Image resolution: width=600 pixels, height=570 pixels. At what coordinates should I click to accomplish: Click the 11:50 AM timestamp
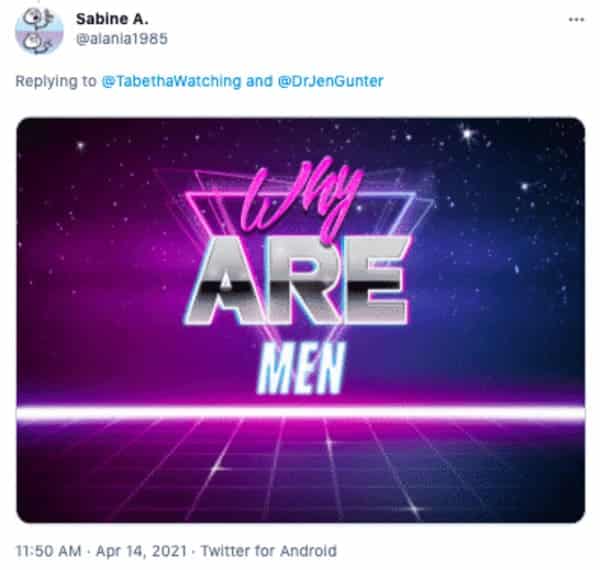pos(49,551)
